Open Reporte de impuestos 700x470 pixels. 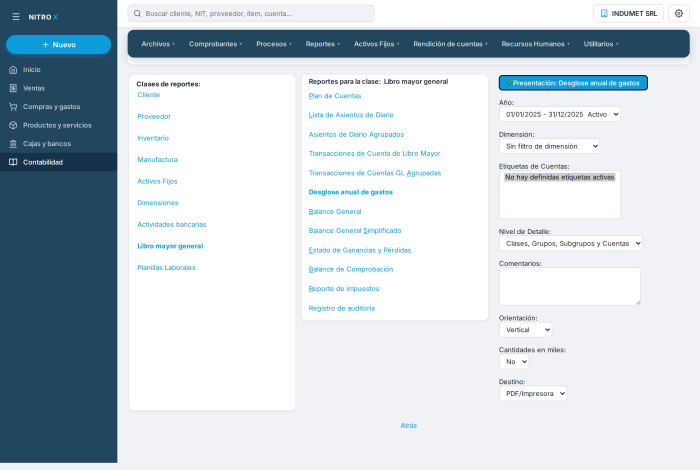(344, 289)
